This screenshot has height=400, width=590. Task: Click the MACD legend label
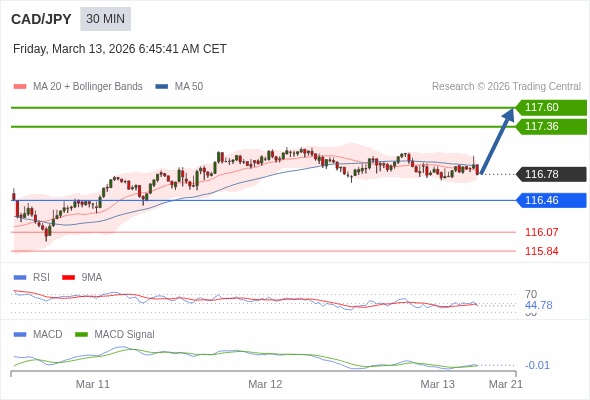pos(48,335)
